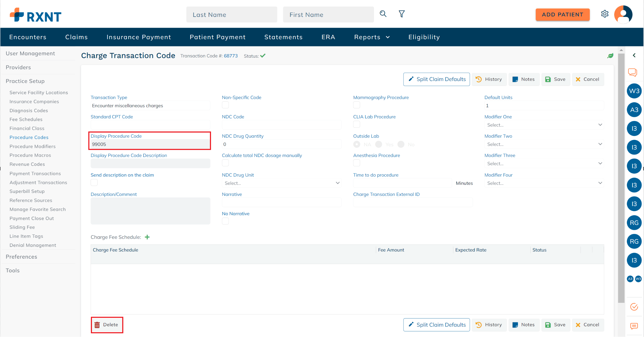This screenshot has width=644, height=337.
Task: Open the filter funnel icon
Action: pyautogui.click(x=401, y=14)
